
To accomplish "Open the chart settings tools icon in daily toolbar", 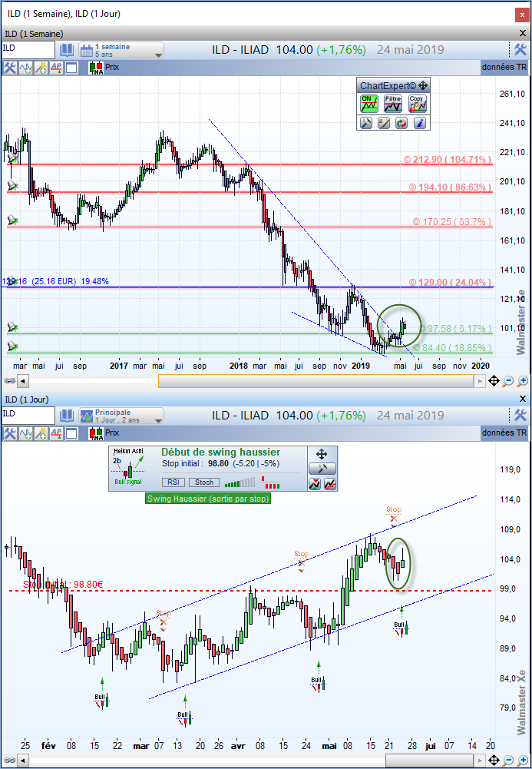I will tap(9, 433).
